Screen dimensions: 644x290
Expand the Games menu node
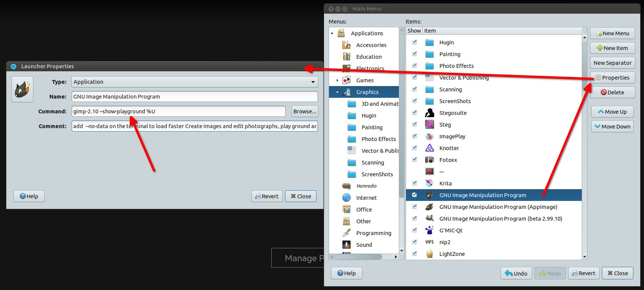coord(337,80)
